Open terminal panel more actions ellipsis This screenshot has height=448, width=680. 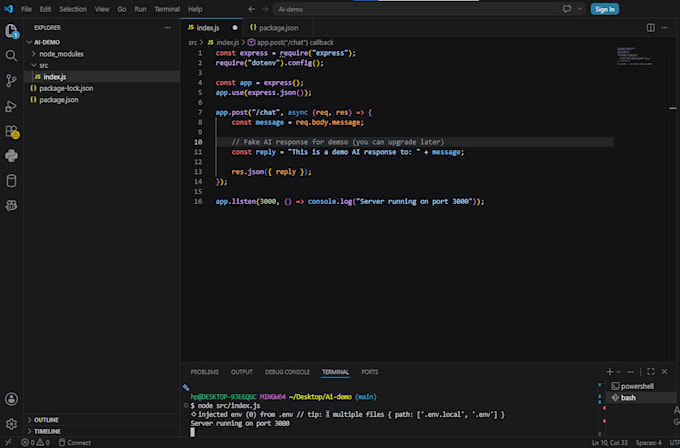(631, 372)
